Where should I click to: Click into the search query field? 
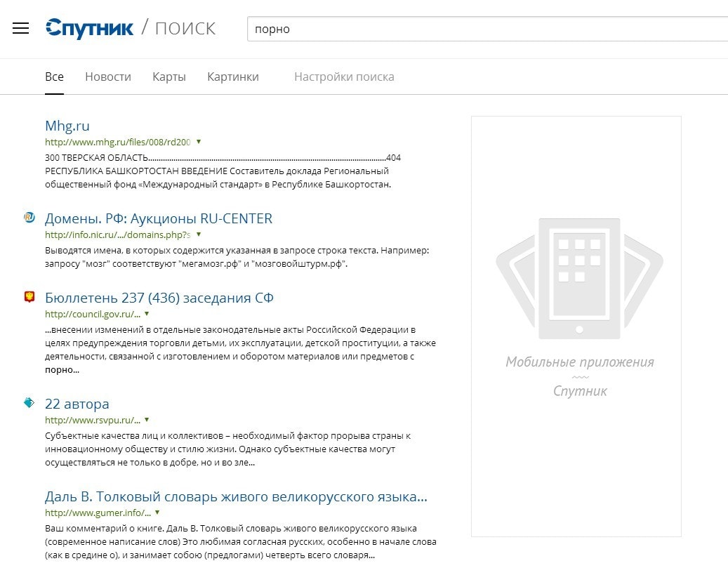pos(484,29)
